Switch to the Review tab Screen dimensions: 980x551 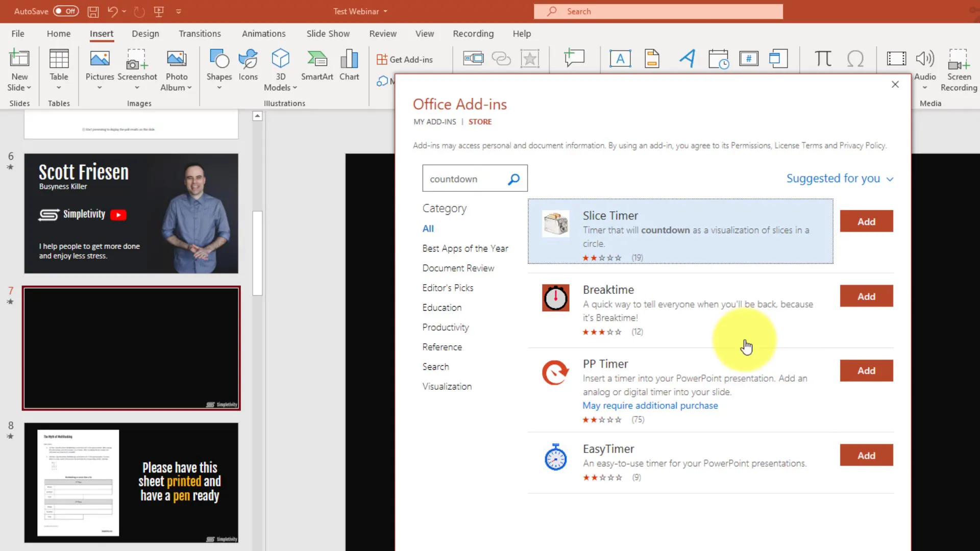coord(383,34)
